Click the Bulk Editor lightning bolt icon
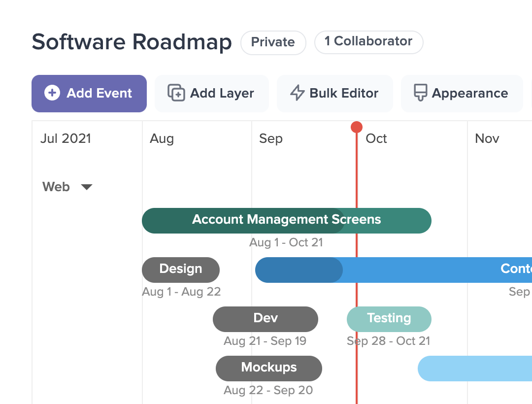Viewport: 532px width, 404px height. (297, 93)
